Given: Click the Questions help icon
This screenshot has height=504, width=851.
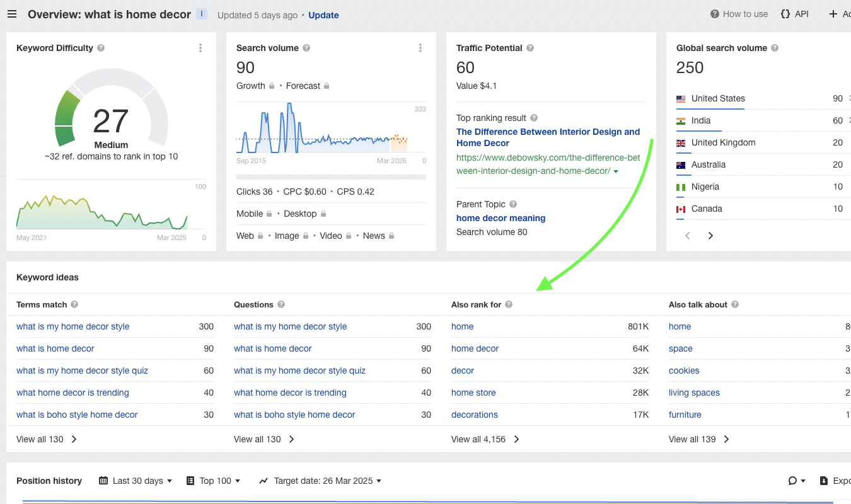Looking at the screenshot, I should click(x=281, y=304).
